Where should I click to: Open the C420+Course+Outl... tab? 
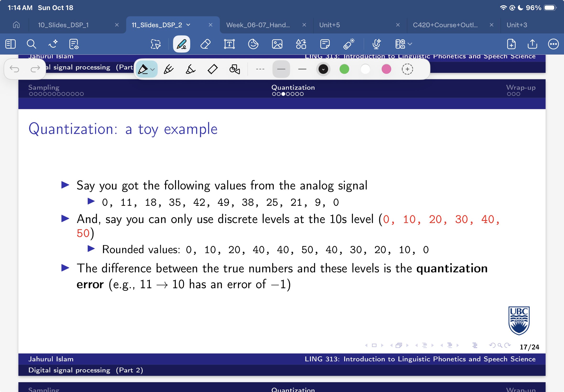(445, 25)
